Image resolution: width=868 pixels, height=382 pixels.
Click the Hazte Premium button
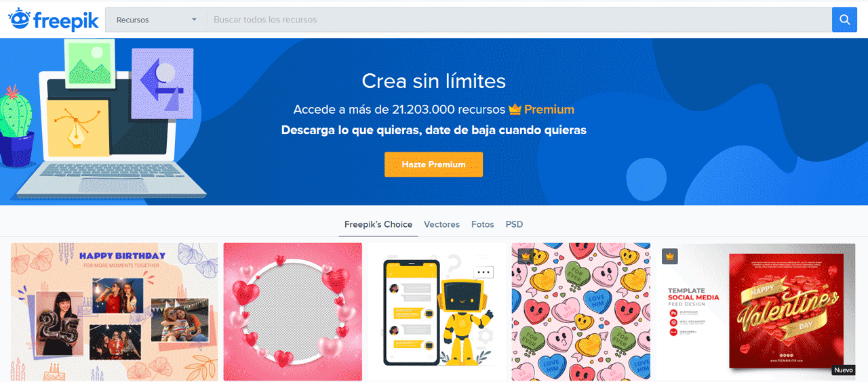click(x=433, y=165)
